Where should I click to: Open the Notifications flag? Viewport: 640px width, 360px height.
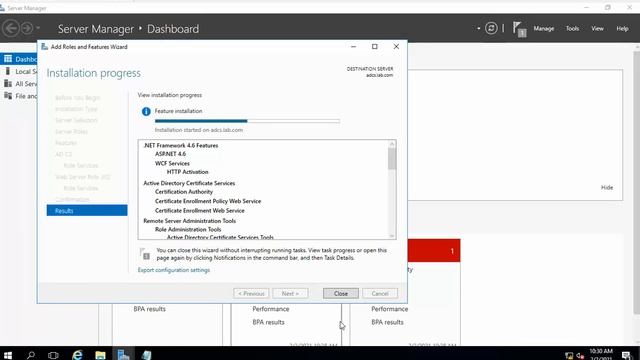tap(519, 29)
